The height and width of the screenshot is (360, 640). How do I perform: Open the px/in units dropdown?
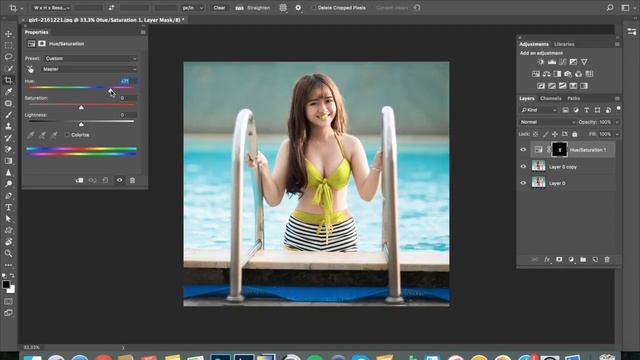(x=193, y=8)
